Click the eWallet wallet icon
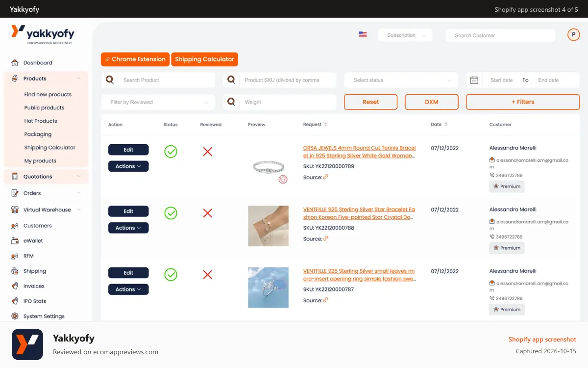The image size is (588, 368). 14,241
